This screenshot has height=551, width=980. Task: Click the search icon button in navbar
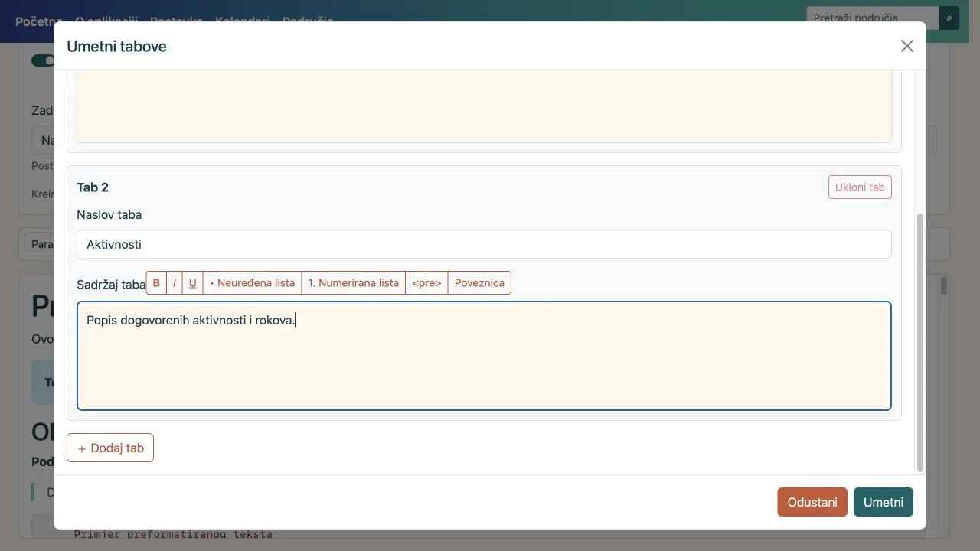coord(949,18)
